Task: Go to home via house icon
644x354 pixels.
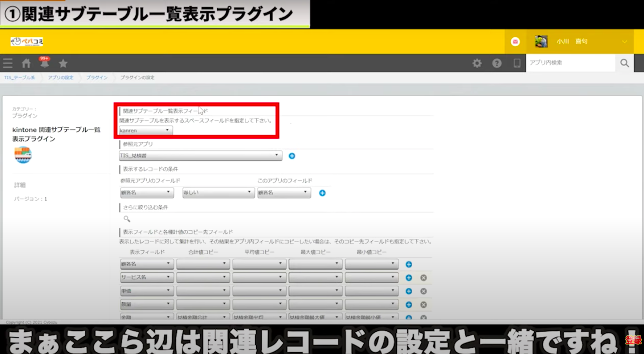Action: tap(26, 63)
